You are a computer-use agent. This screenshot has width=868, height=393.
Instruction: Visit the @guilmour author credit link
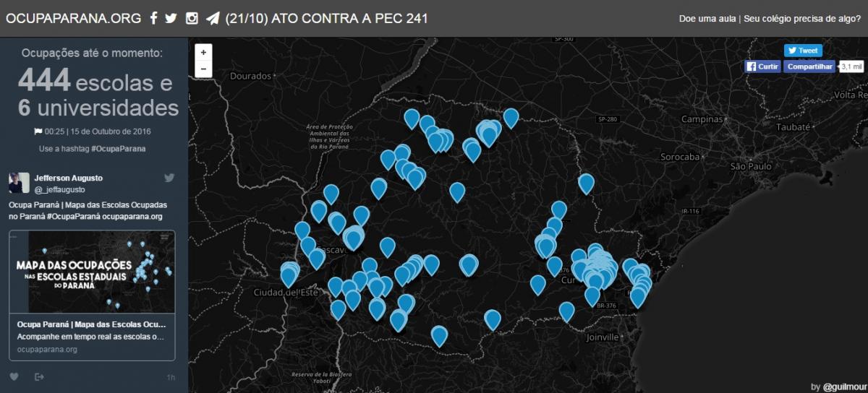(842, 386)
